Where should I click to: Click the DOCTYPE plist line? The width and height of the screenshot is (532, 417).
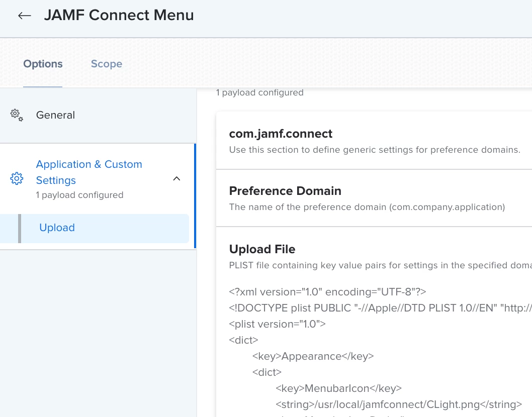point(380,308)
